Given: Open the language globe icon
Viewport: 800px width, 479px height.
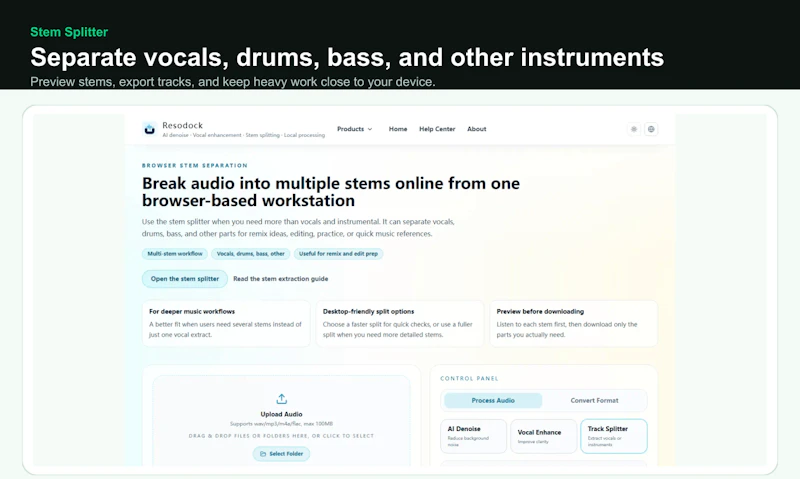Looking at the screenshot, I should (651, 129).
